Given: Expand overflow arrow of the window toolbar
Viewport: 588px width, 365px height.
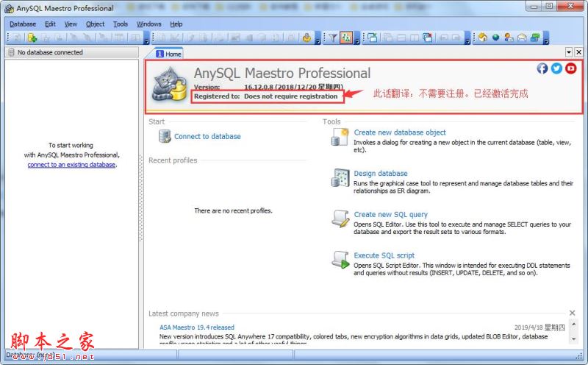Looking at the screenshot, I should tap(467, 38).
